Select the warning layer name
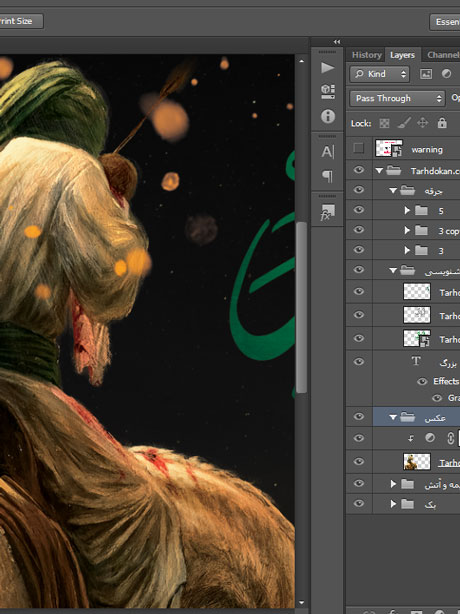The width and height of the screenshot is (460, 614). [x=427, y=150]
